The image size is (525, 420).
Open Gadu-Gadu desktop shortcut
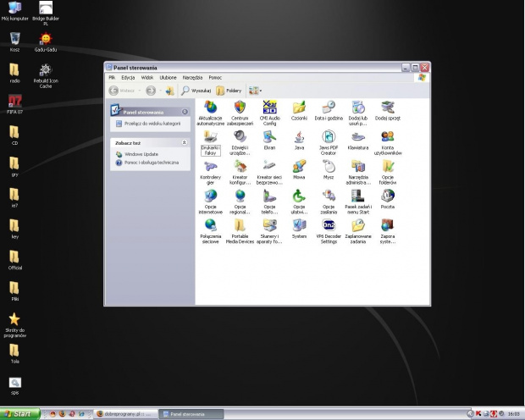pyautogui.click(x=46, y=42)
